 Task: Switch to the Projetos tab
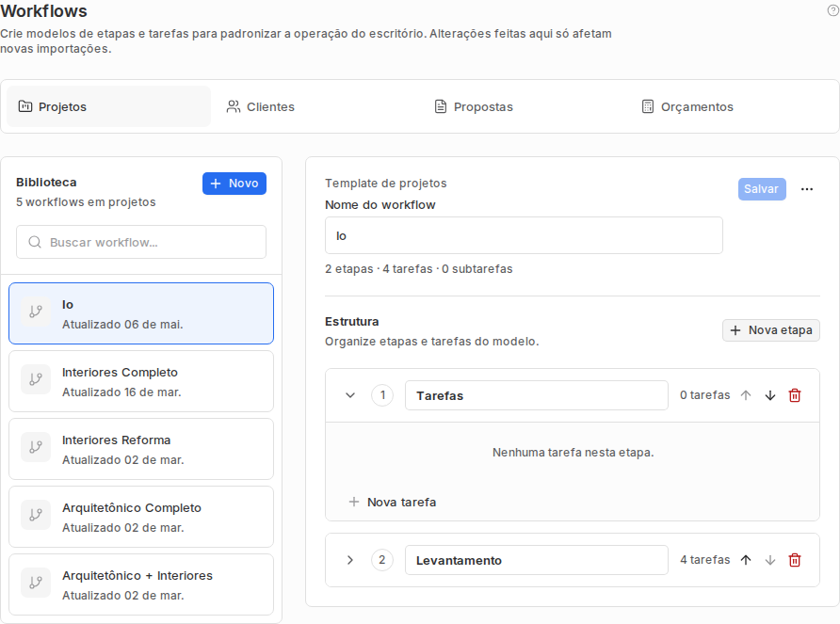coord(108,106)
